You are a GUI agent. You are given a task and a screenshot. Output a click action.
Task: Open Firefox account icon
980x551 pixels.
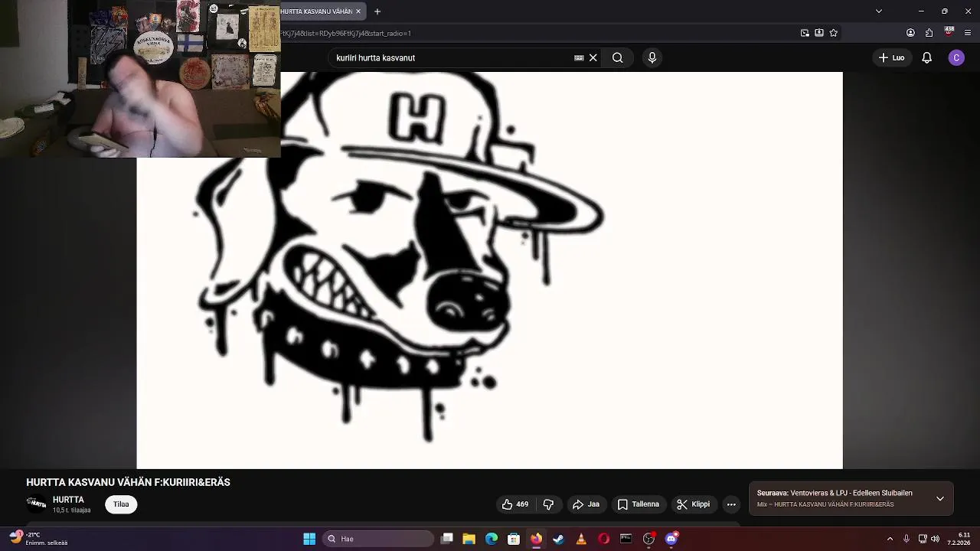[x=910, y=33]
